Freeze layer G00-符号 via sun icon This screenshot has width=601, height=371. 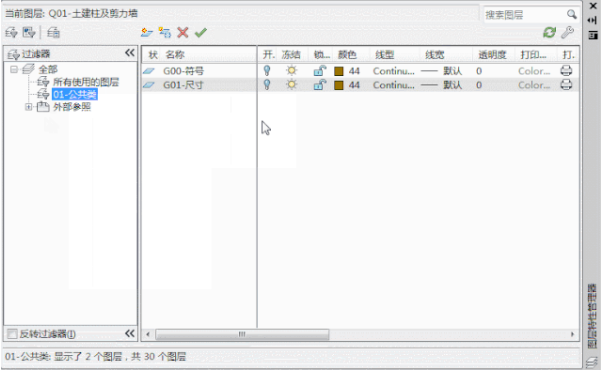(291, 71)
